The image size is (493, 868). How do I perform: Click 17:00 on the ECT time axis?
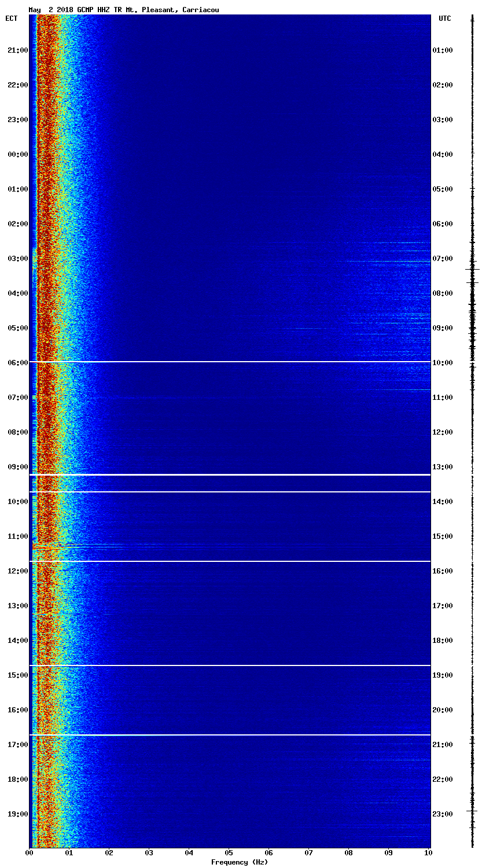click(x=17, y=745)
